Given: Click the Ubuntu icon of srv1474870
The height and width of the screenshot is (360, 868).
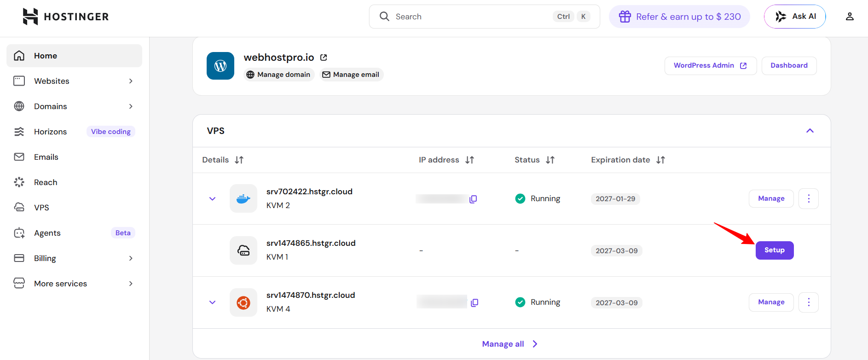Looking at the screenshot, I should (243, 302).
